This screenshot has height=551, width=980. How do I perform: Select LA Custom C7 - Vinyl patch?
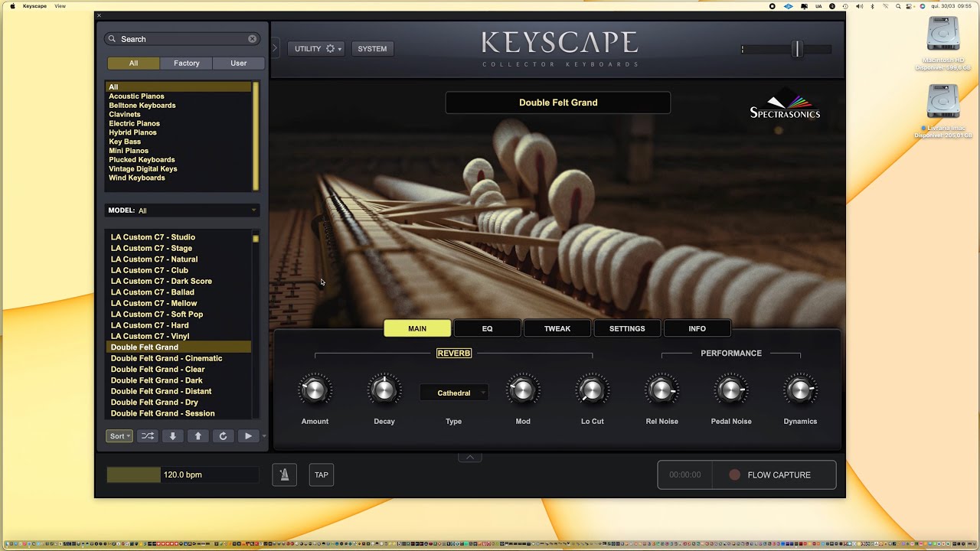[150, 336]
